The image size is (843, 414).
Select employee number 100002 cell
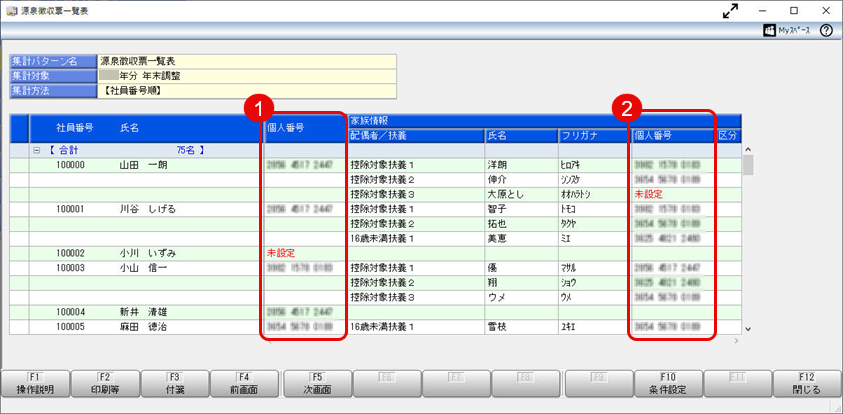pyautogui.click(x=70, y=253)
